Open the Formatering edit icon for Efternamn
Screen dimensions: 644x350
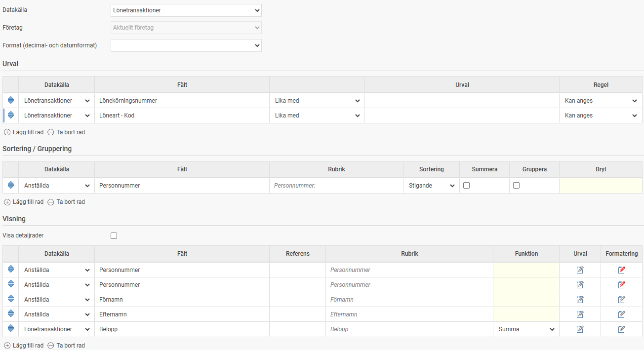tap(621, 314)
